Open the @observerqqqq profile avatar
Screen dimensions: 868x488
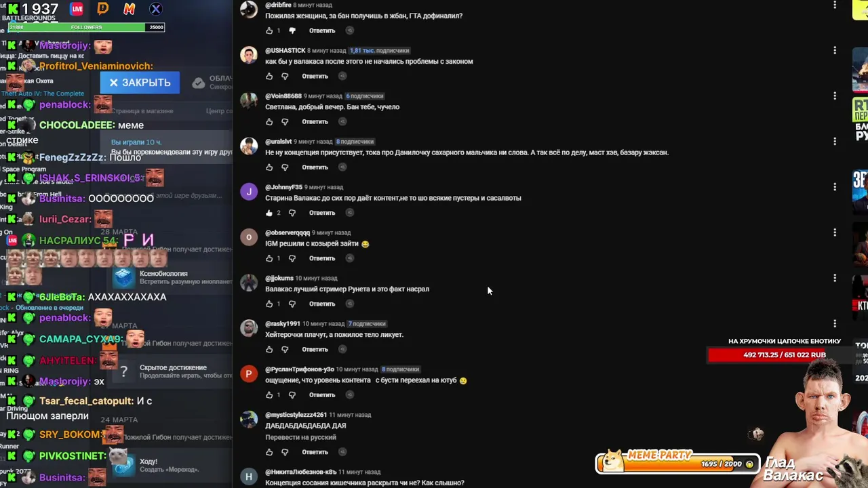pos(249,237)
